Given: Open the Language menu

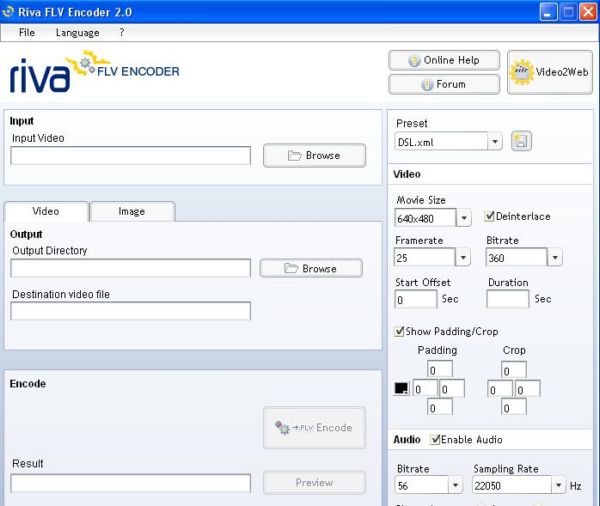Looking at the screenshot, I should [78, 33].
